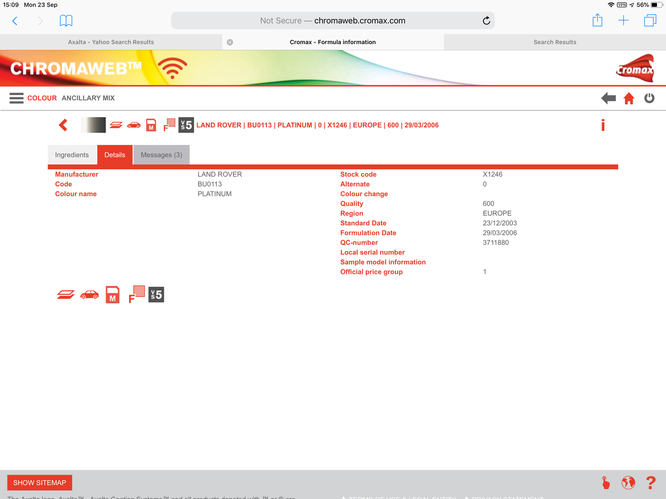Open the Safari share sheet
Screen dimensions: 666x499
(597, 20)
